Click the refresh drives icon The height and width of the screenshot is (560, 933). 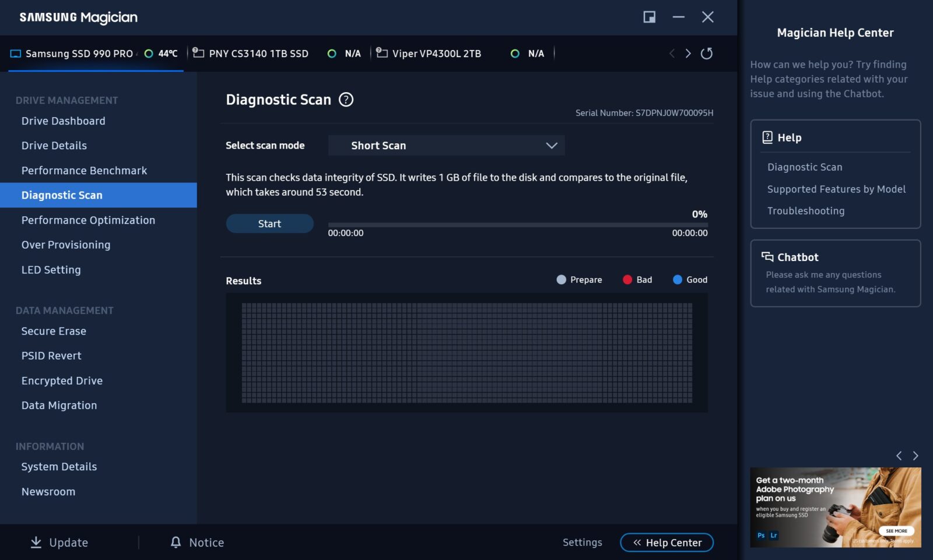[x=706, y=54]
